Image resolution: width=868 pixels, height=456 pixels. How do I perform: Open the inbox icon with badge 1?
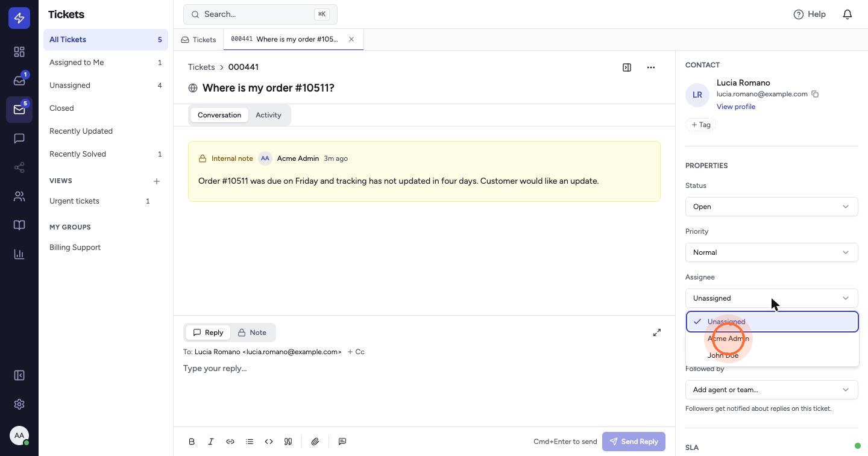pyautogui.click(x=19, y=81)
